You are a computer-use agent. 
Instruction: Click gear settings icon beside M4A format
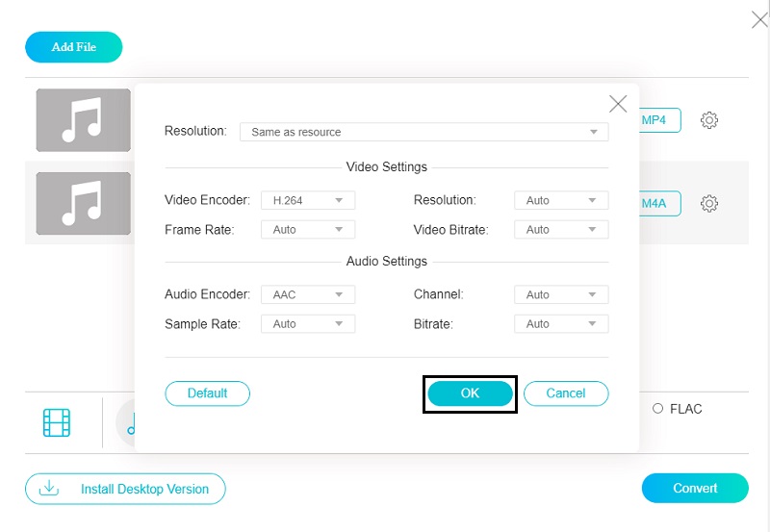(709, 203)
